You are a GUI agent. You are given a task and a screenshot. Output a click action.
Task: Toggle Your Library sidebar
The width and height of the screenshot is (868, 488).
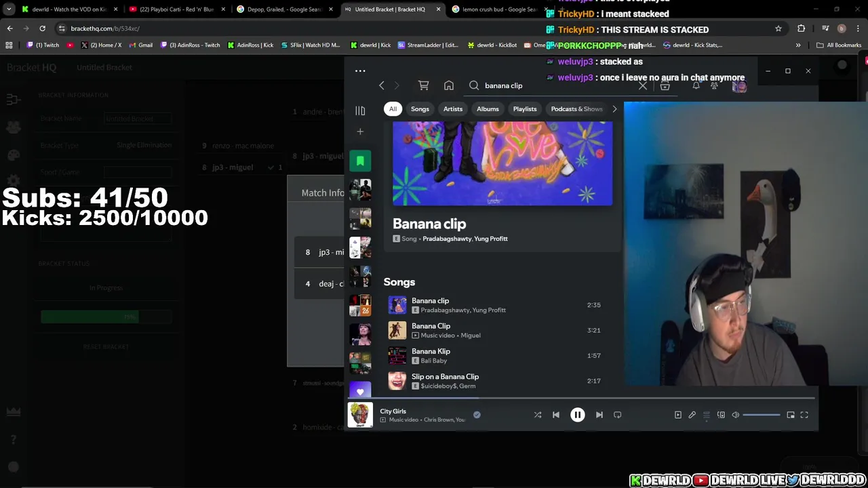click(360, 110)
